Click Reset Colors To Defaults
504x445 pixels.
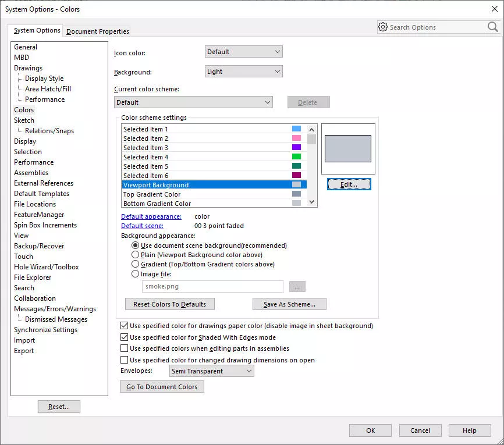[x=169, y=304]
